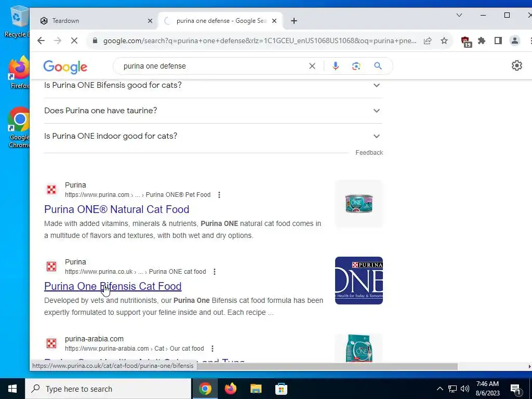The image size is (532, 399).
Task: Expand 'Is Purina ONE indoor good for cats?'
Action: pyautogui.click(x=213, y=136)
